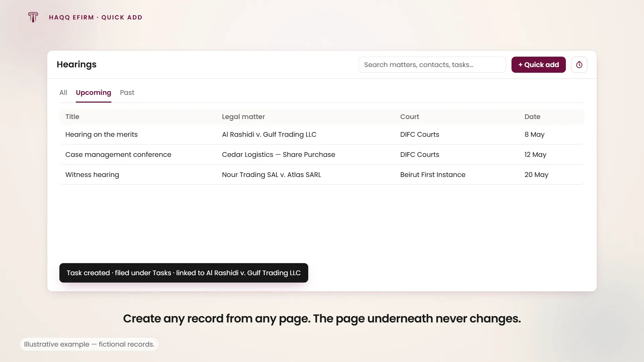
Task: Click the 8 May date cell
Action: pyautogui.click(x=534, y=134)
